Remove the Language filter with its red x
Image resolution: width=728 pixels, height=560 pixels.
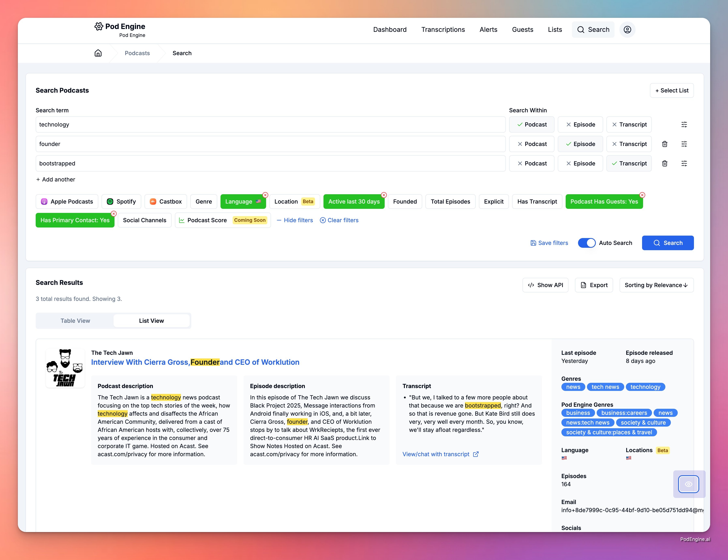[265, 195]
